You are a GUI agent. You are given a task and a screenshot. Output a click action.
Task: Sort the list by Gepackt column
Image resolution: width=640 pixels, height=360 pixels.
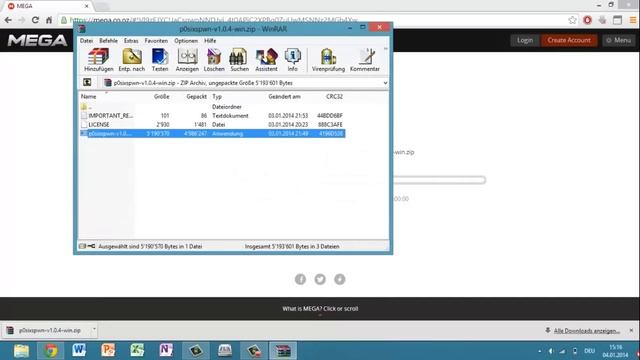point(196,97)
